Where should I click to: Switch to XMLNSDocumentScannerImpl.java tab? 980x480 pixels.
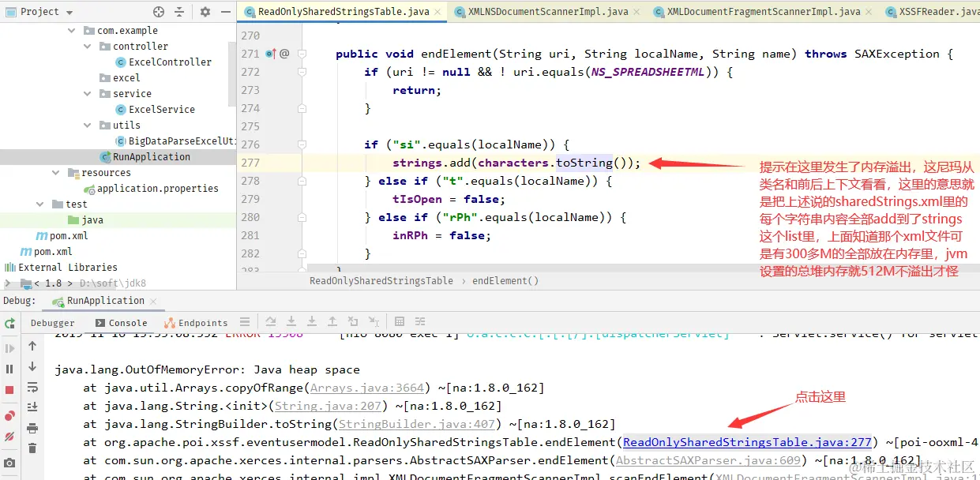click(x=548, y=12)
